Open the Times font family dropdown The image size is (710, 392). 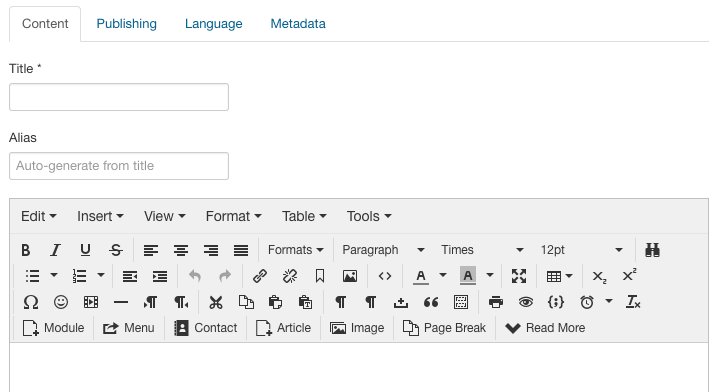point(482,250)
